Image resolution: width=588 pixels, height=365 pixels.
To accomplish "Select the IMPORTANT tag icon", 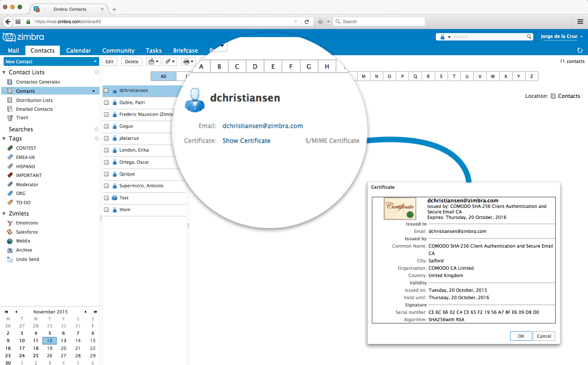I will (x=10, y=176).
